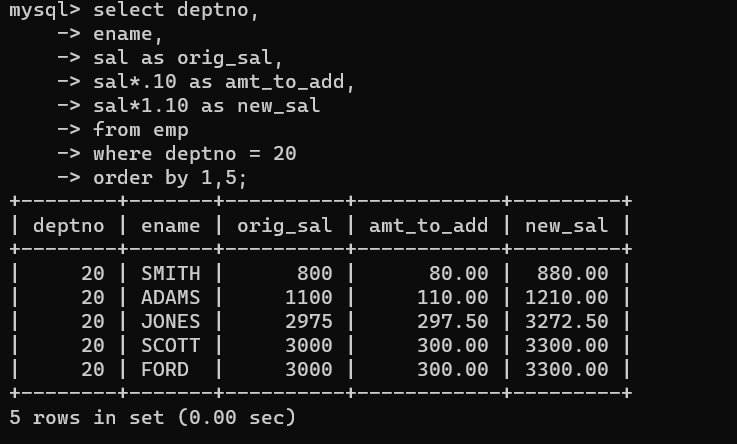Click SCOTT's amt_to_add value 300.00
Viewport: 737px width, 444px height.
pos(453,346)
